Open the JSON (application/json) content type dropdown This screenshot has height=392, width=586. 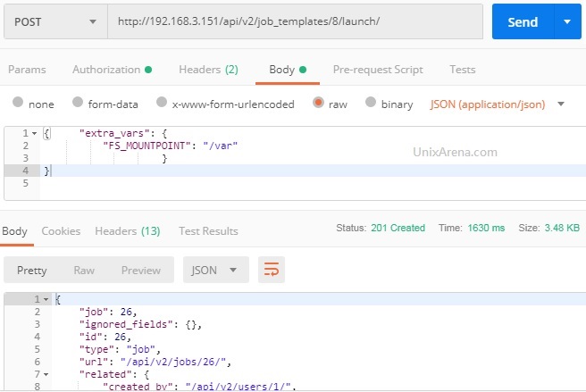497,104
